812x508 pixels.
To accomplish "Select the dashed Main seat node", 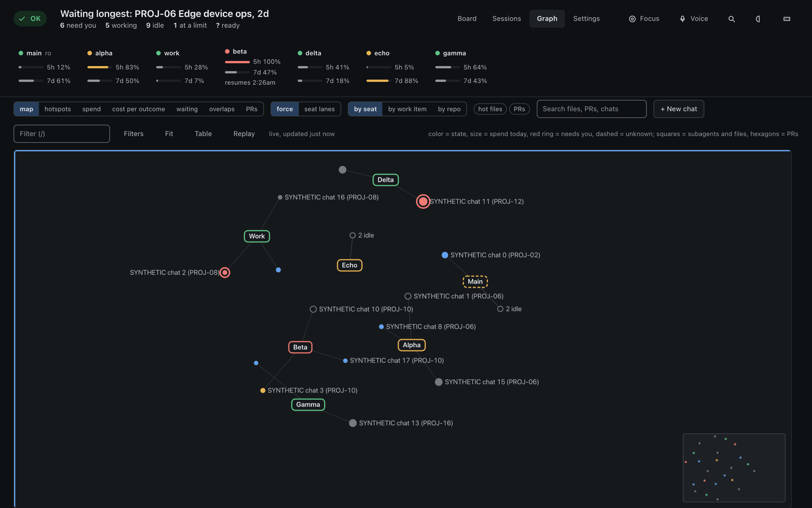I will coord(475,281).
